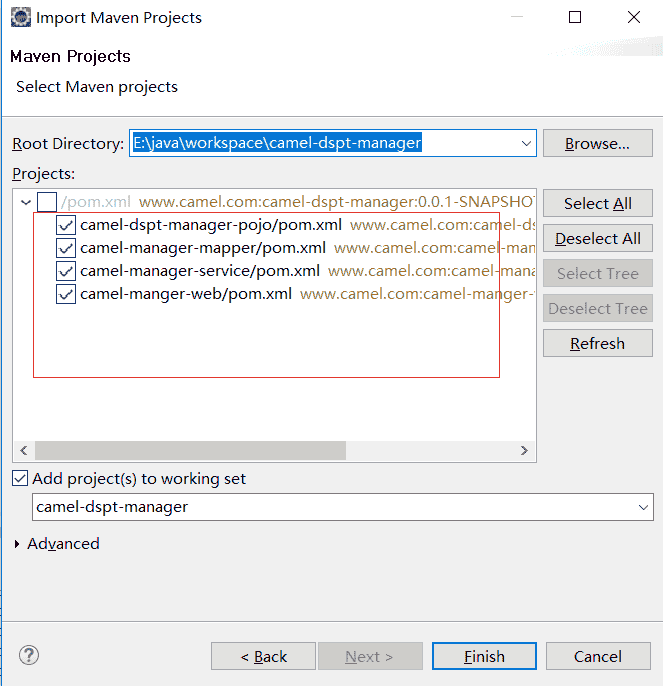Click left arrow of Projects horizontal scrollbar
This screenshot has height=686, width=663.
coord(24,450)
